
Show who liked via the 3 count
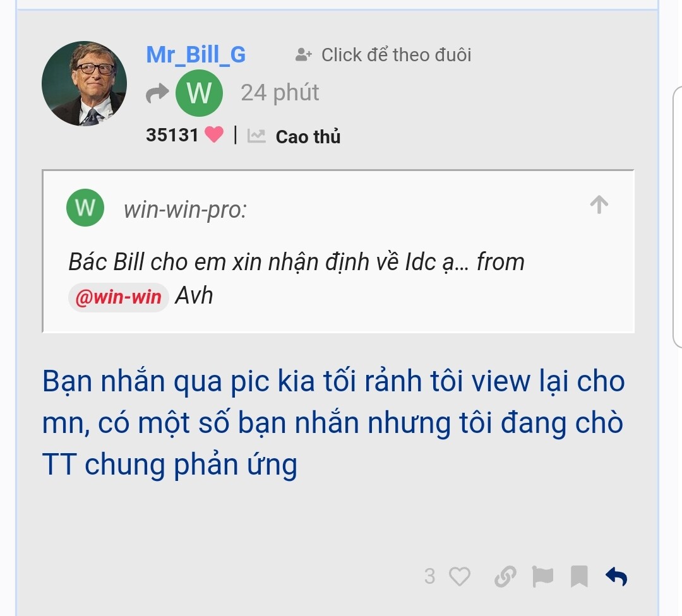coord(430,576)
